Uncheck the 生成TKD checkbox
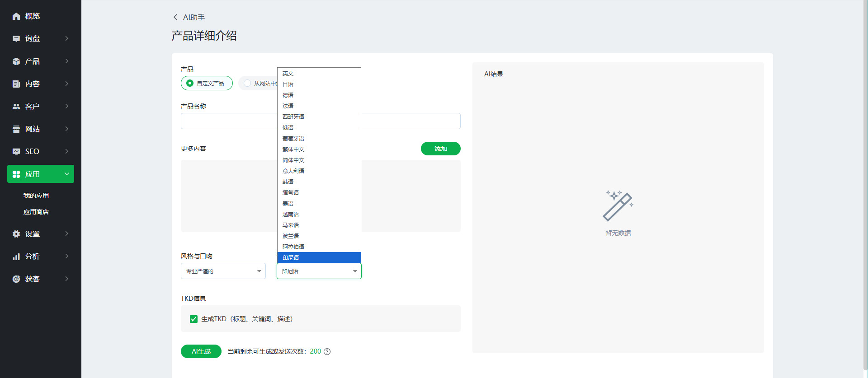 194,319
